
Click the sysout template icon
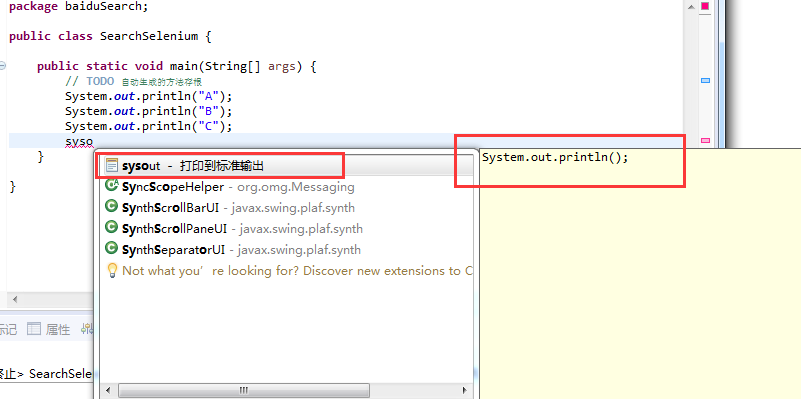tap(111, 166)
